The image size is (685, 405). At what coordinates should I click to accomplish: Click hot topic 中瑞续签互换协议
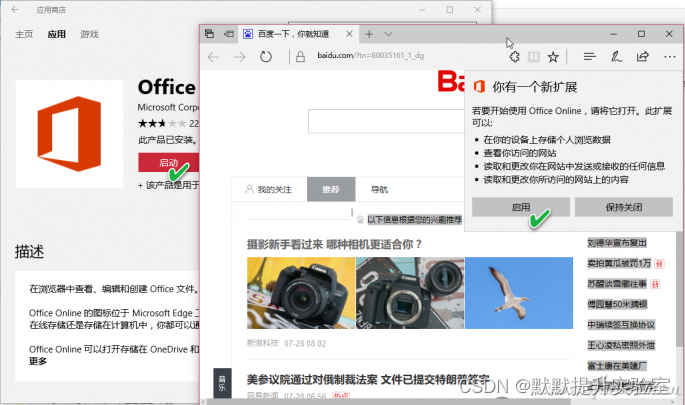(621, 325)
